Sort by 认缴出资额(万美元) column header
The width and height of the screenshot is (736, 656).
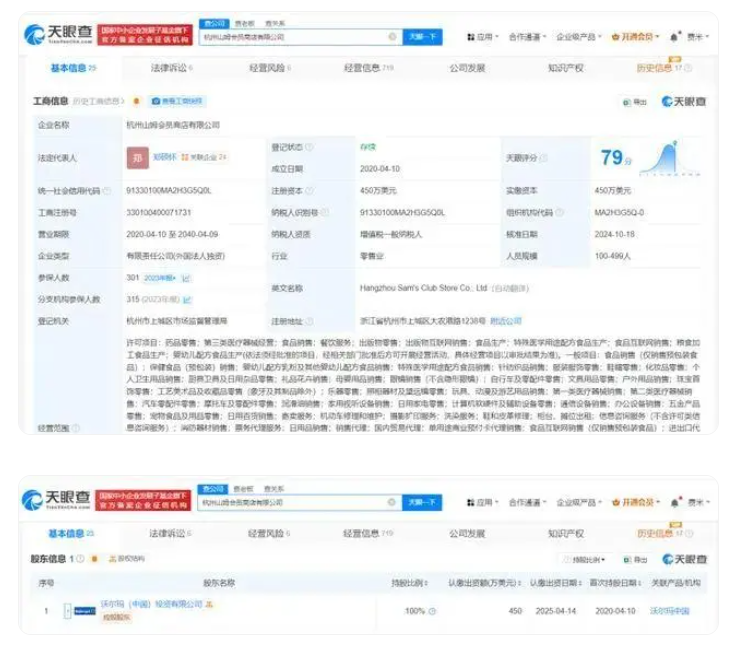click(484, 583)
